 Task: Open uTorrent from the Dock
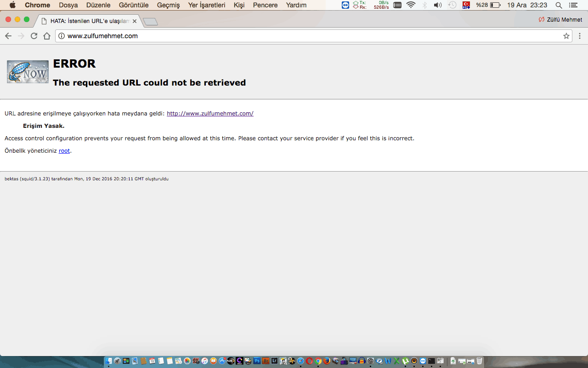[x=405, y=361]
